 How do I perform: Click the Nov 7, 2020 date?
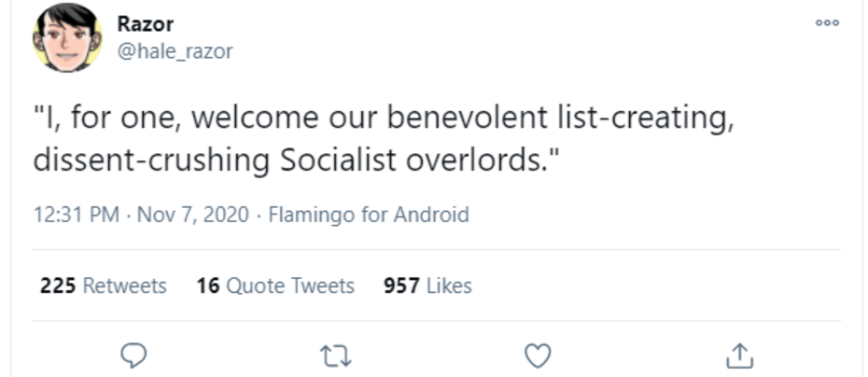coord(193,216)
